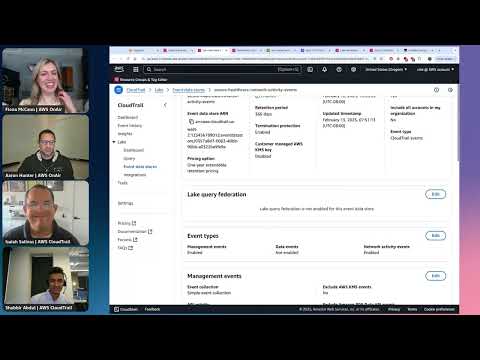This screenshot has height=360, width=480.
Task: Click Feedback in the footer
Action: pos(152,309)
